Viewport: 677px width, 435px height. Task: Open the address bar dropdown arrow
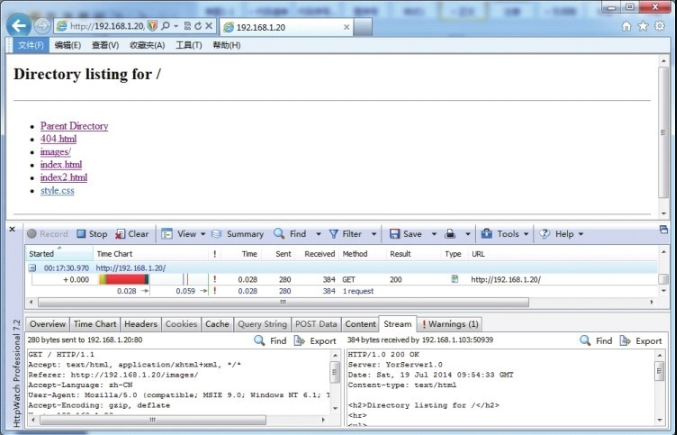[176, 26]
